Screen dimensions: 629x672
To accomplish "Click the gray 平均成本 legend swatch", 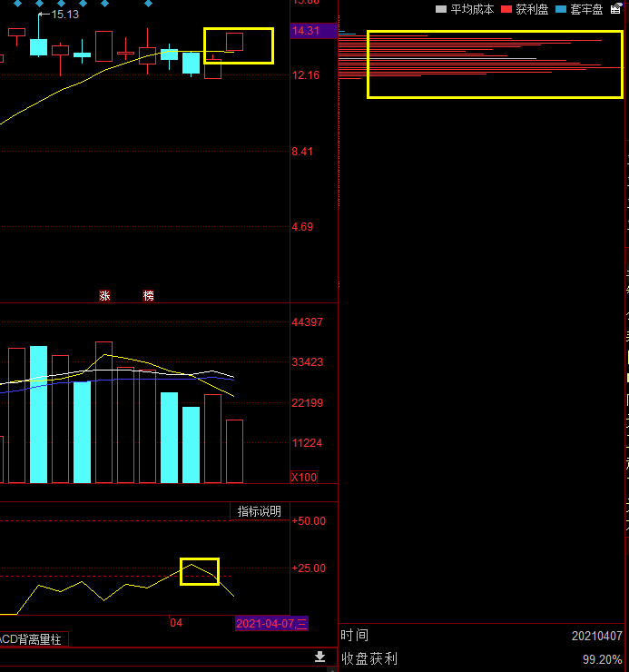I will tap(441, 9).
